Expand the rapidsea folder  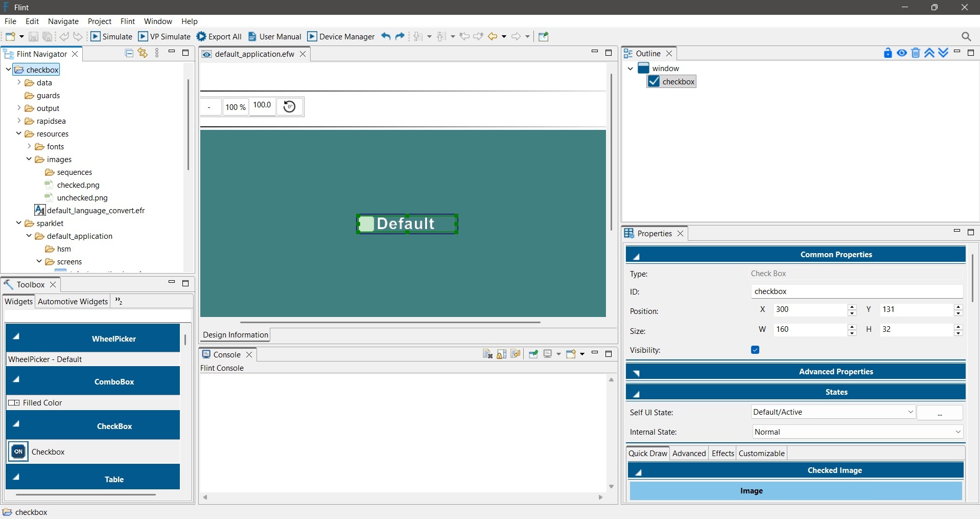(19, 121)
